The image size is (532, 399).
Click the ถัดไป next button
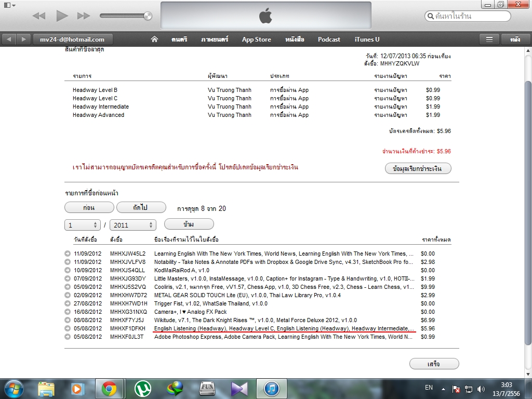coord(141,207)
